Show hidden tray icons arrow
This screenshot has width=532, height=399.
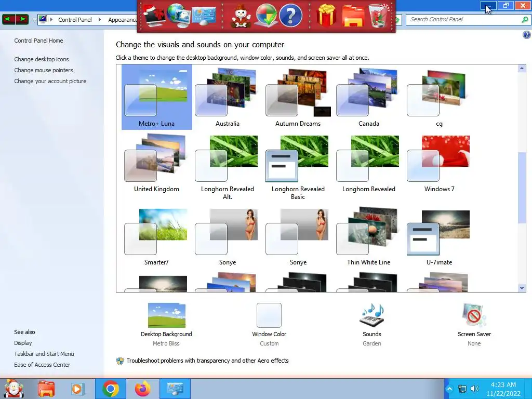point(449,389)
